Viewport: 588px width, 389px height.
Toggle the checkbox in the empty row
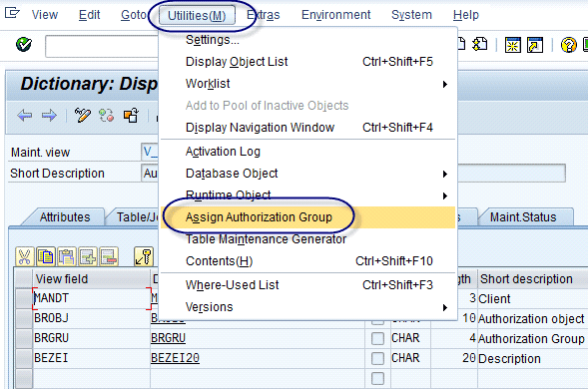click(377, 378)
